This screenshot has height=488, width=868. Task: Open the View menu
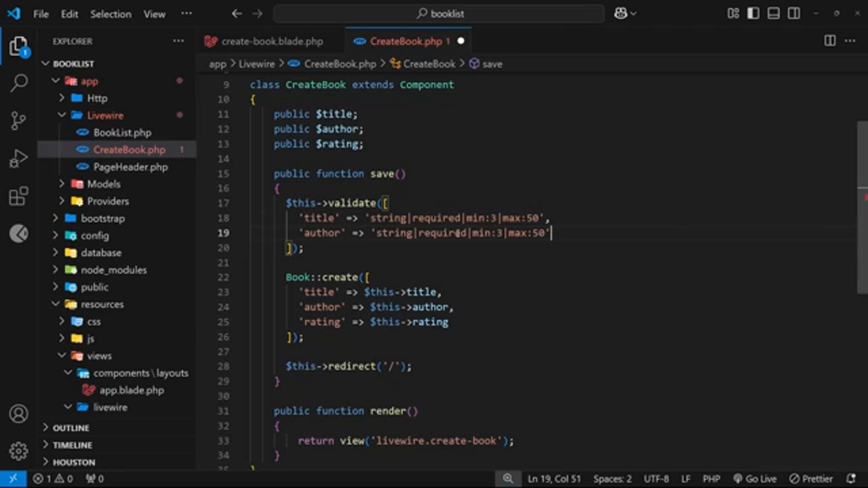tap(154, 14)
